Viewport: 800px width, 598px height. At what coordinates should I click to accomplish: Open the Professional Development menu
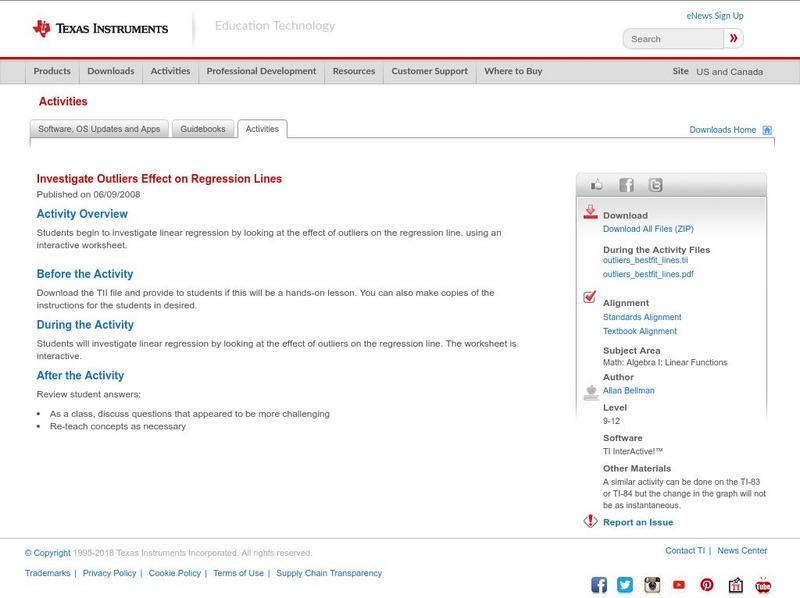click(x=261, y=71)
